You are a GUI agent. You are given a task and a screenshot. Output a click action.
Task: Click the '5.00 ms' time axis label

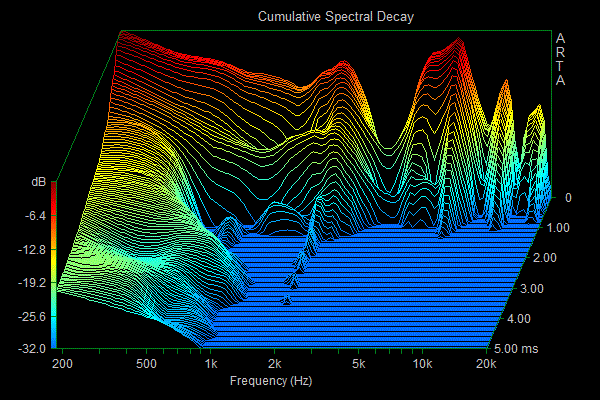pos(516,349)
